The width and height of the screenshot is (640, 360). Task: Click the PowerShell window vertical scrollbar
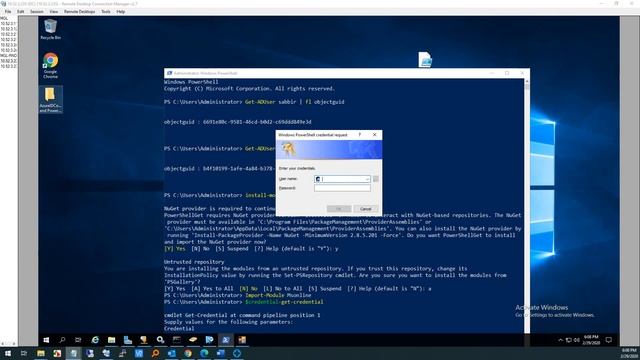tap(527, 206)
